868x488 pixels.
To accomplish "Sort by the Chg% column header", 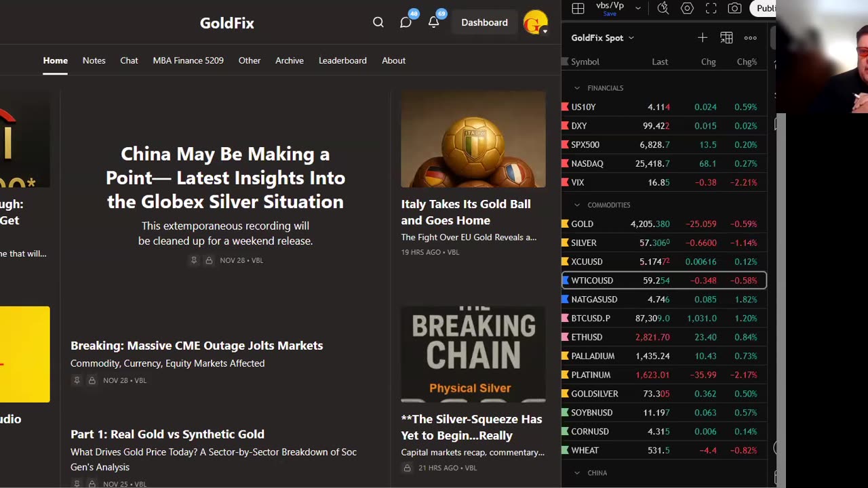I will (747, 62).
